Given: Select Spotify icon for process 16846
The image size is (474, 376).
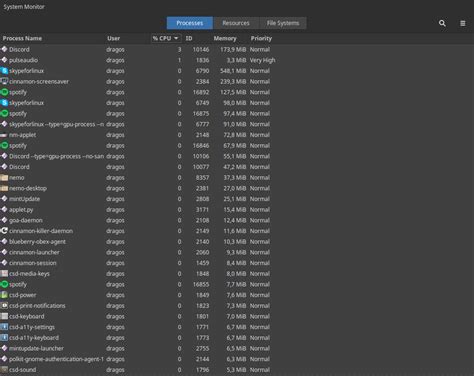Looking at the screenshot, I should (4, 146).
